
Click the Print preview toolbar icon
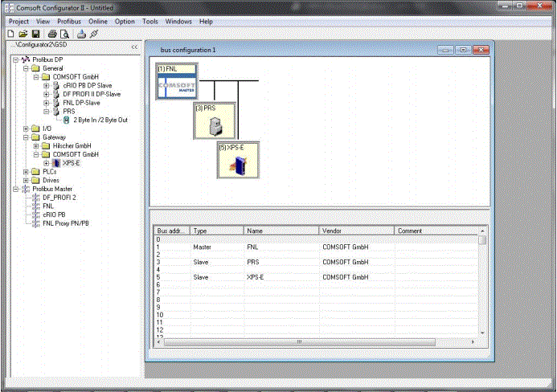point(64,34)
